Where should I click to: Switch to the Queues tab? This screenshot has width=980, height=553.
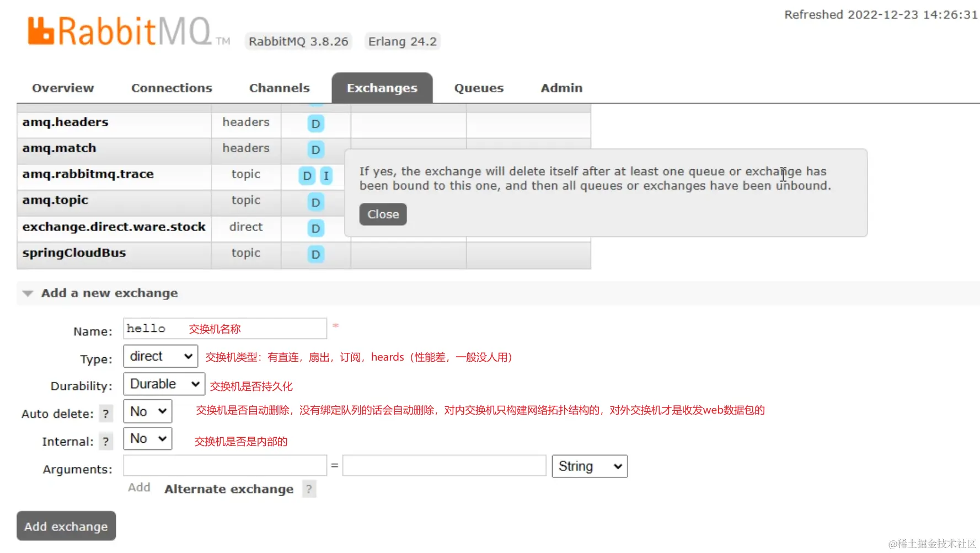point(479,88)
